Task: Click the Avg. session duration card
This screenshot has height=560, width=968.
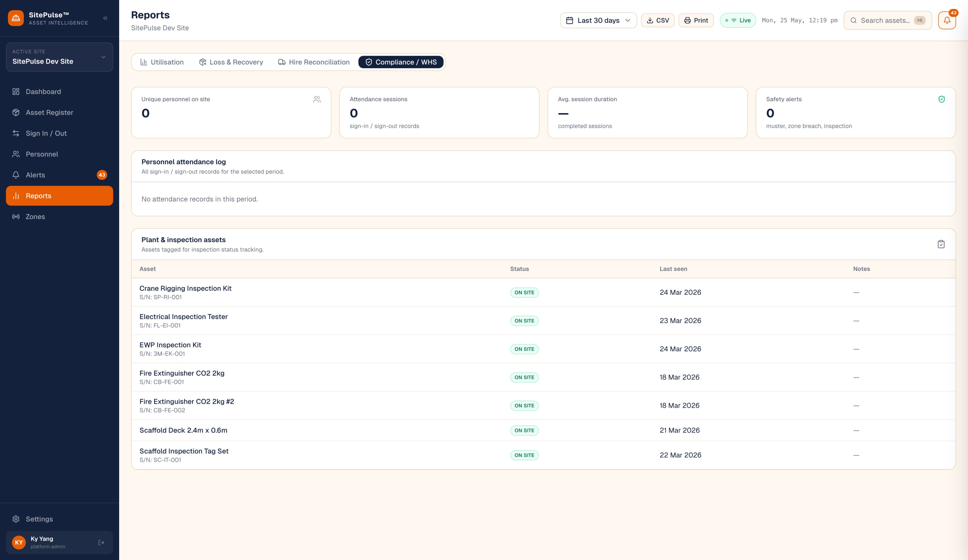Action: point(647,112)
